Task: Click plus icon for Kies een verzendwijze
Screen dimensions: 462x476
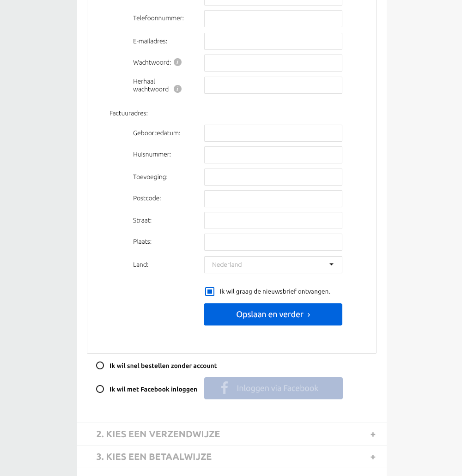Action: tap(373, 434)
